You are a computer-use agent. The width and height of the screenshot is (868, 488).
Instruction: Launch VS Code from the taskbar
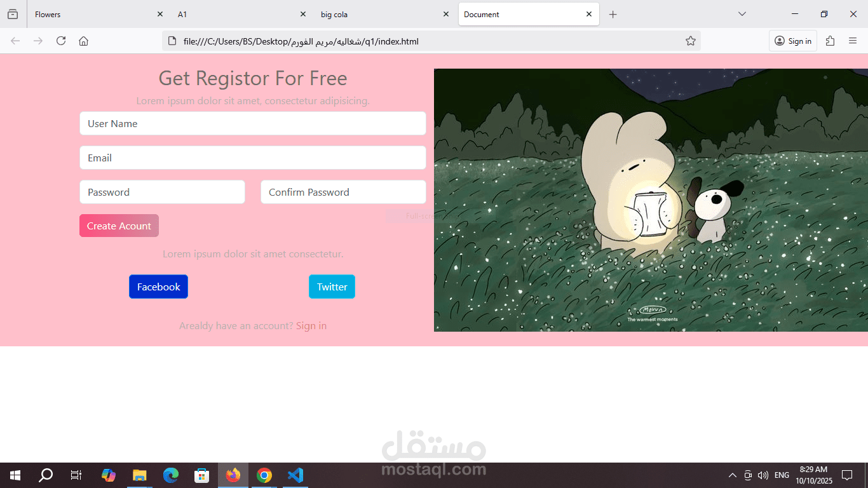pos(295,475)
